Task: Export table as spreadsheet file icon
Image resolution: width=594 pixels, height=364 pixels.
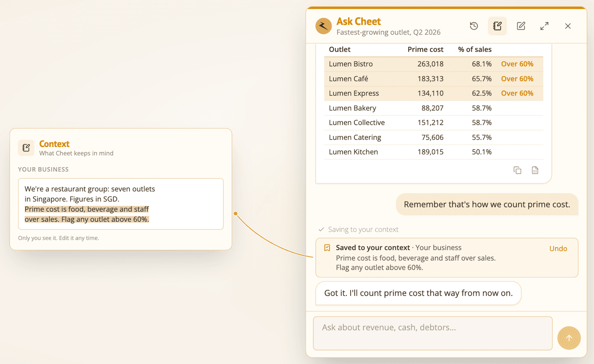Action: (535, 170)
